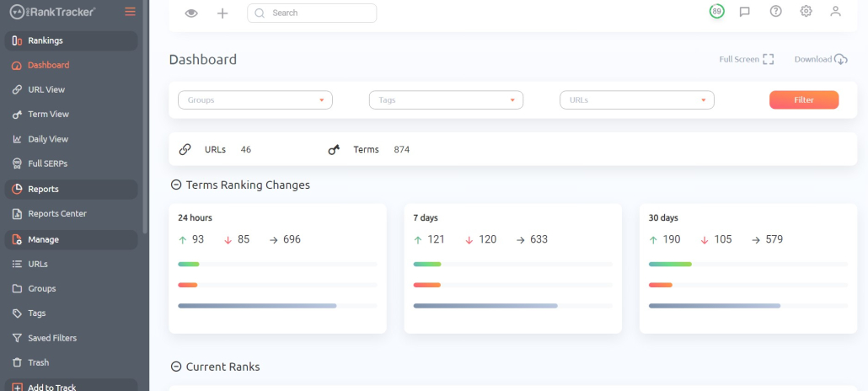Collapse the Terms Ranking Changes section

(x=176, y=185)
